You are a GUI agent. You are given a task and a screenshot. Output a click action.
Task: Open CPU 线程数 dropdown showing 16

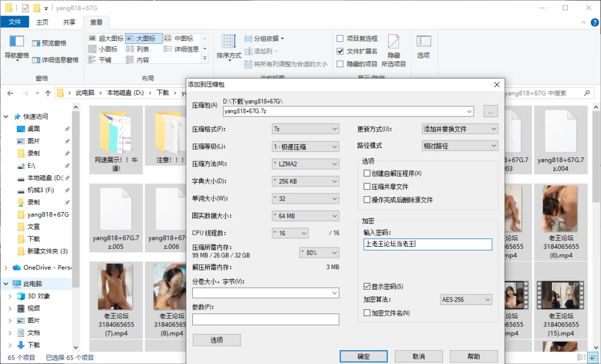(x=290, y=233)
